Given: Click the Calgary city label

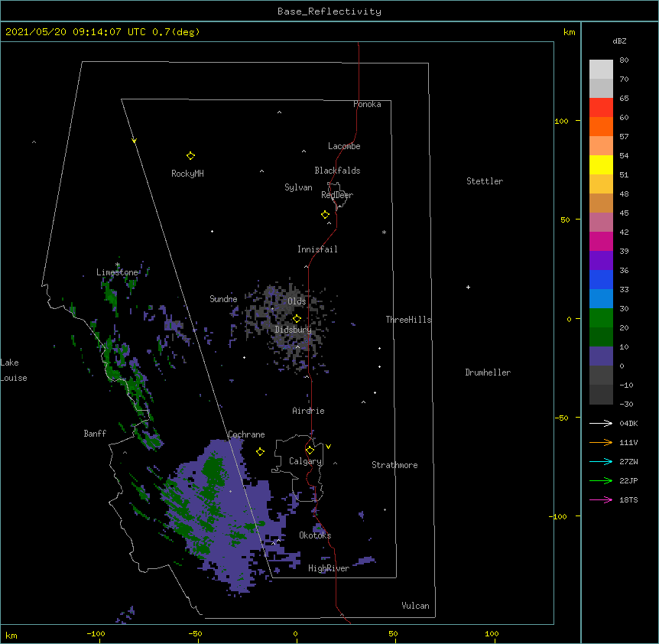Looking at the screenshot, I should coord(306,461).
